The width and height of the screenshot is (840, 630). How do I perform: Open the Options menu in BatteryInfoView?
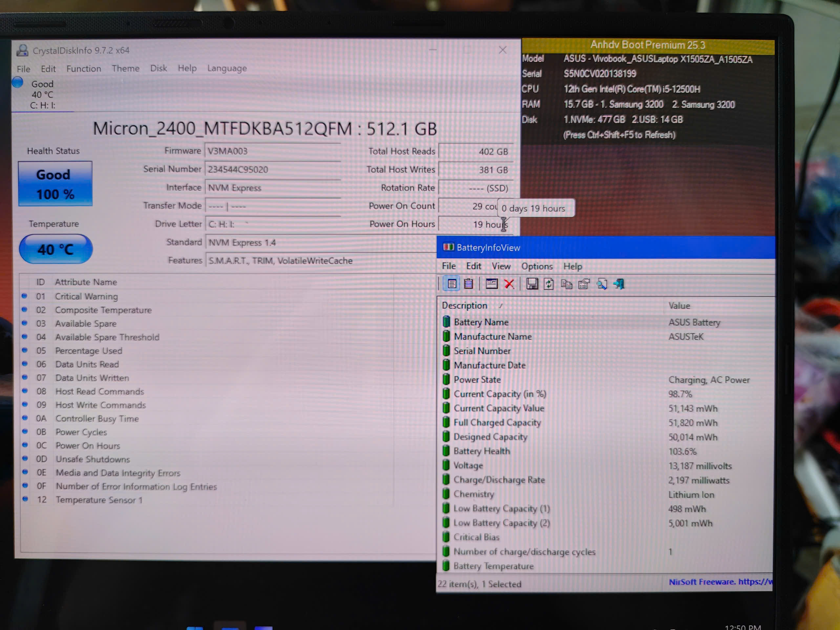coord(536,266)
